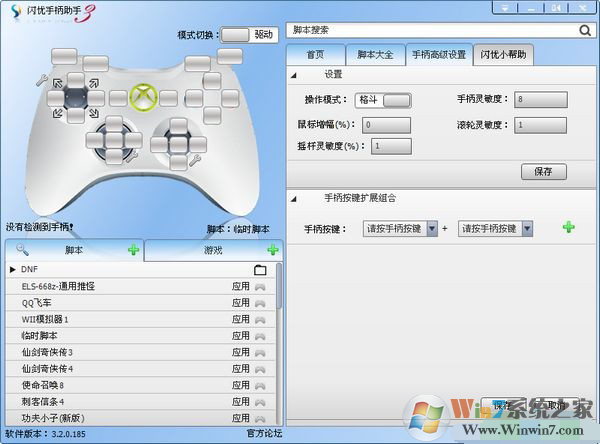600x444 pixels.
Task: Click the A face button mapping slot
Action: pyautogui.click(x=212, y=116)
